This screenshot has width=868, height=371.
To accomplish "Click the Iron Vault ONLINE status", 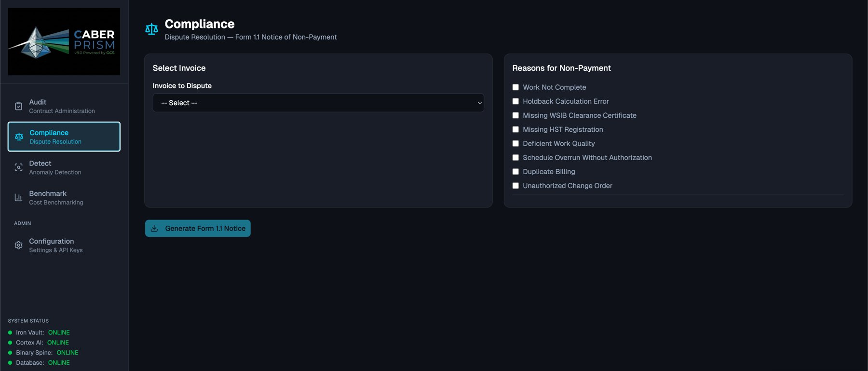I will coord(59,332).
